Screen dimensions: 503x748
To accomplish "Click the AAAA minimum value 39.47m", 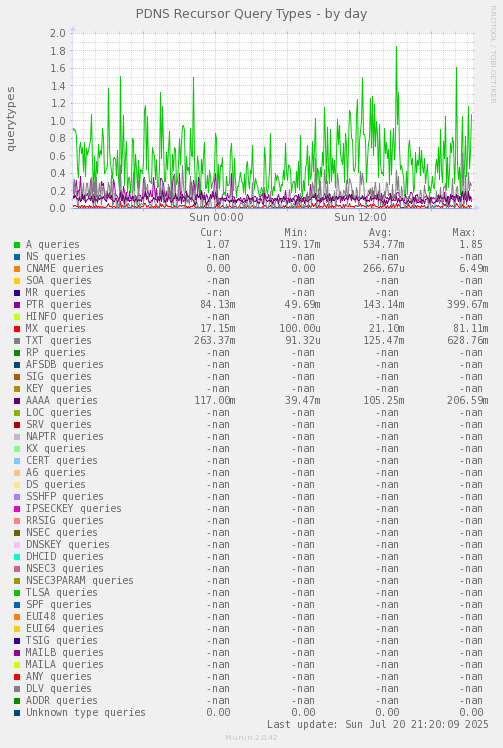I will coord(303,401).
